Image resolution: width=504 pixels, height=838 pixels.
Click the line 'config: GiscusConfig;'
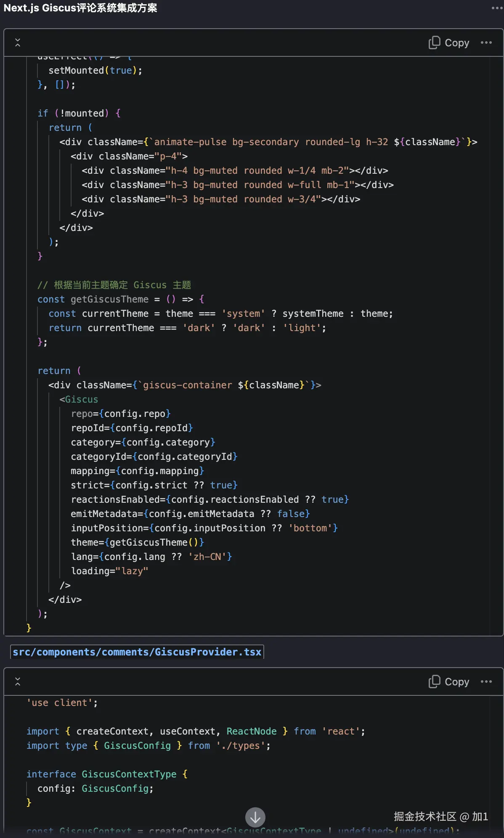coord(95,788)
